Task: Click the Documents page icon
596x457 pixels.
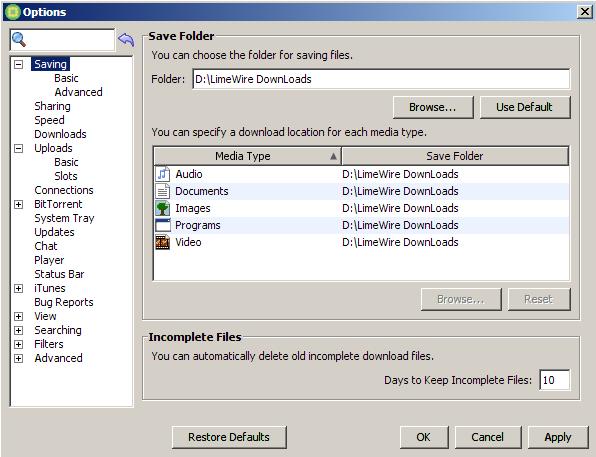Action: point(163,191)
